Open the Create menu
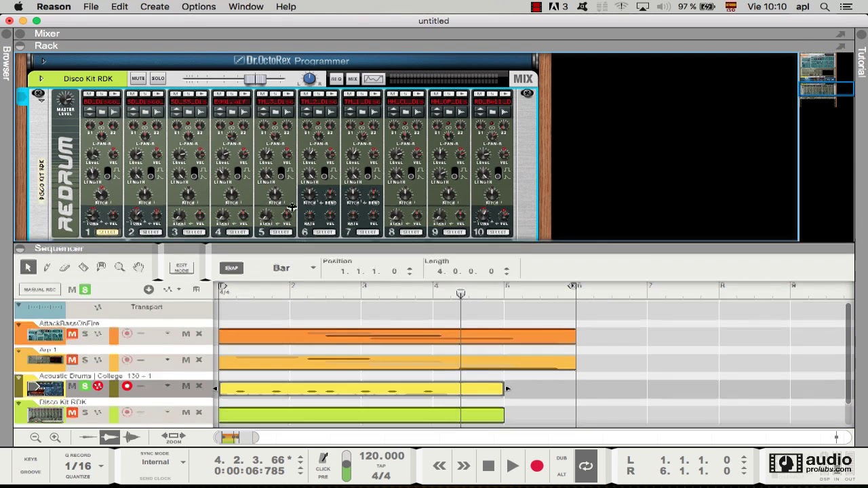The height and width of the screenshot is (488, 868). click(x=155, y=7)
